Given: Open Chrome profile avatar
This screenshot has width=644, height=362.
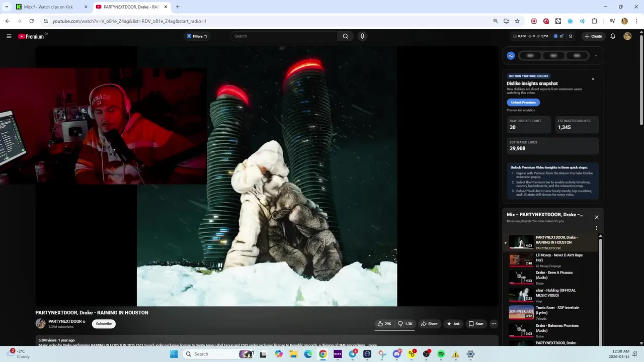Looking at the screenshot, I should point(624,21).
